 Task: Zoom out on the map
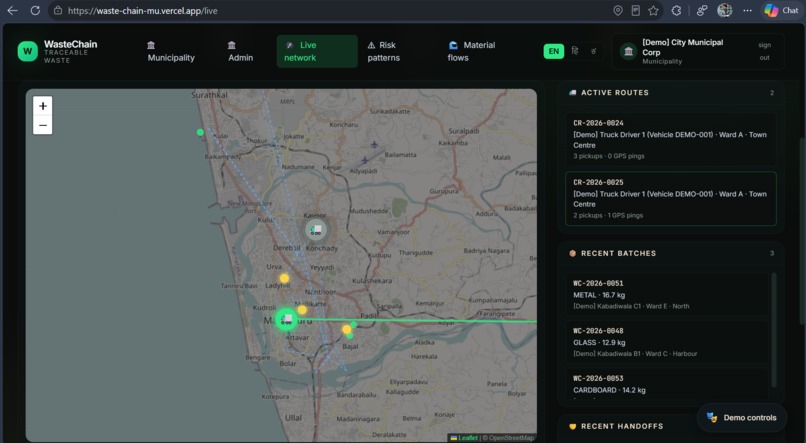[43, 125]
